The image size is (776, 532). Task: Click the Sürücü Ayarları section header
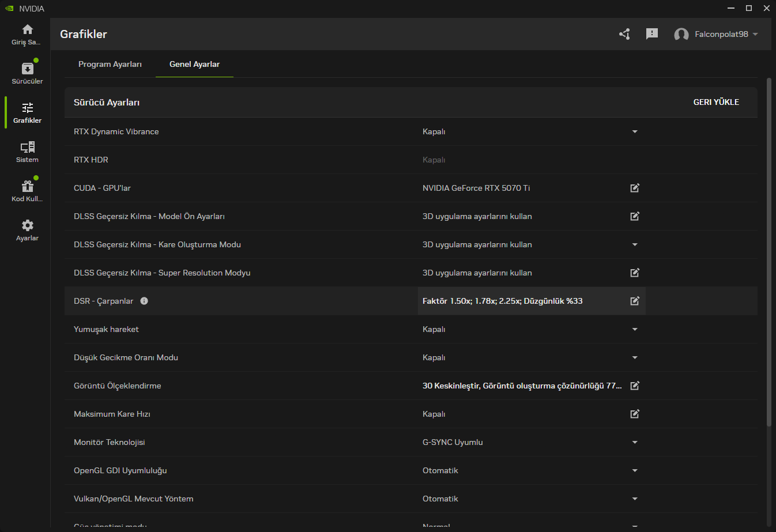tap(107, 103)
